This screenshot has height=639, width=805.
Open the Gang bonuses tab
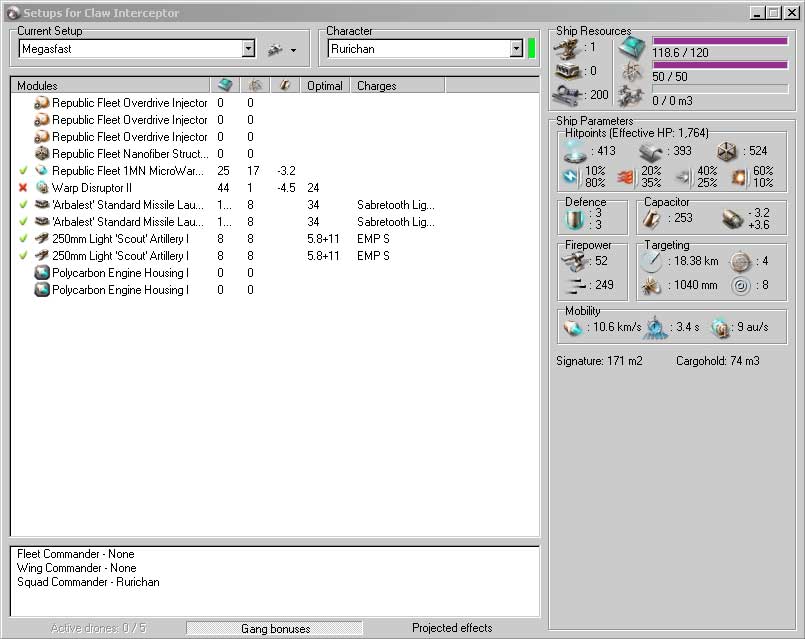click(275, 628)
